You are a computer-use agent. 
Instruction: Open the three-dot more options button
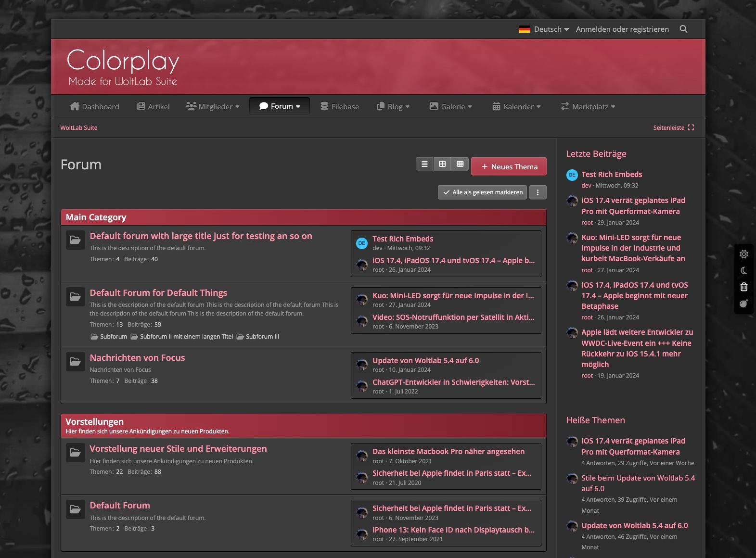click(538, 192)
